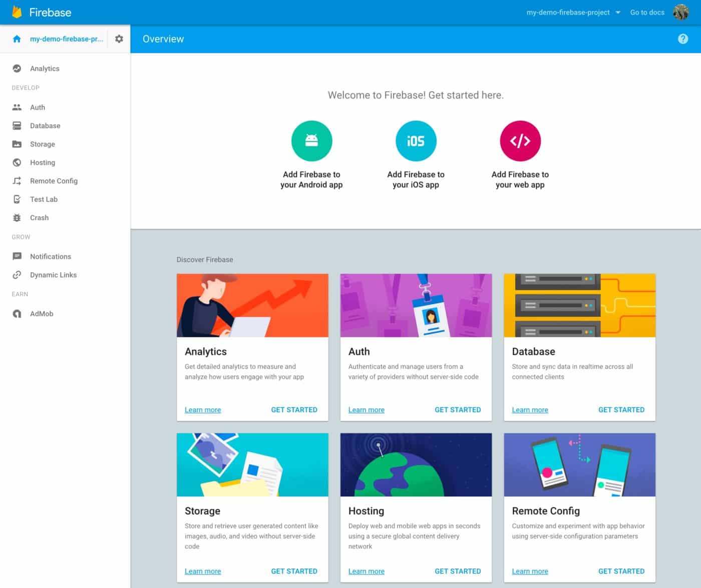Click the Dynamic Links chain icon
The image size is (701, 588).
17,275
